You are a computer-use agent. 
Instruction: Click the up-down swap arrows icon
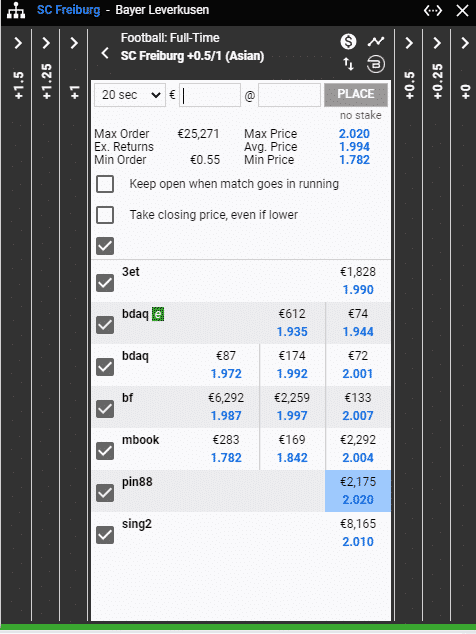[348, 64]
